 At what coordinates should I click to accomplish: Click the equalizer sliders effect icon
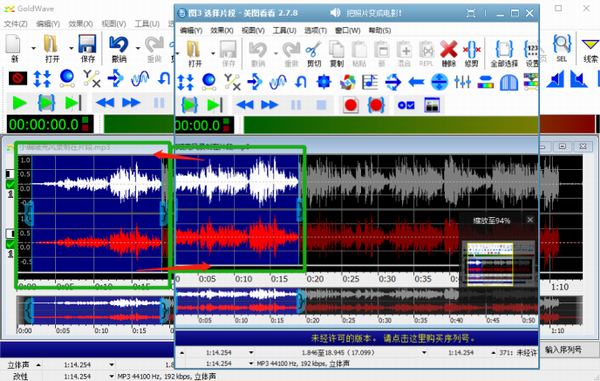point(462,81)
